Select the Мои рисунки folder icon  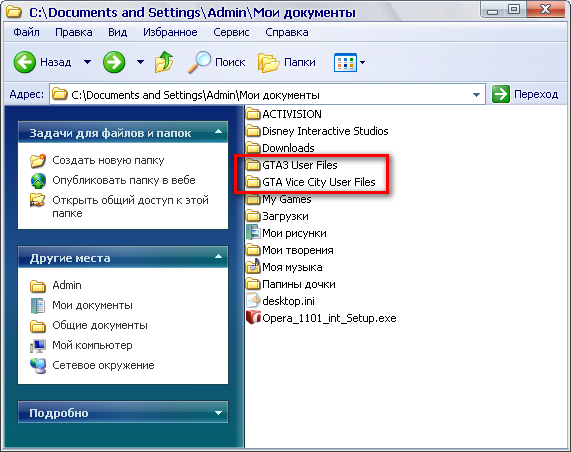pos(253,233)
